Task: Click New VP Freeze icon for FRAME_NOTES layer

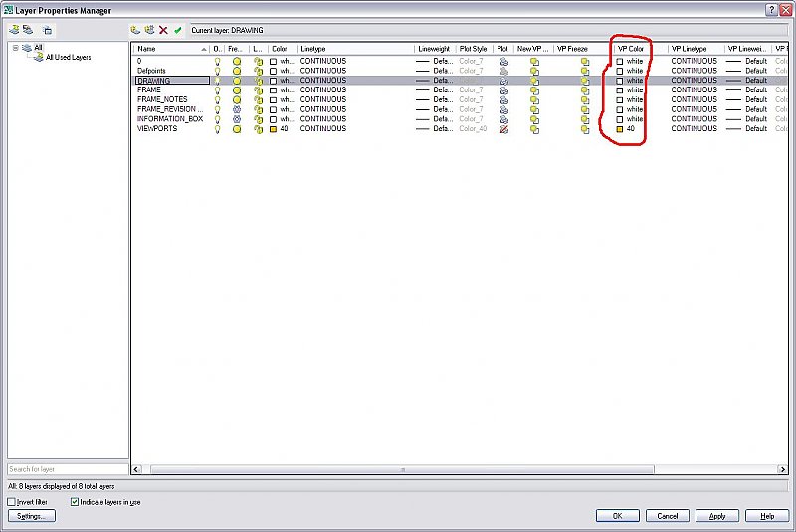Action: coord(534,99)
